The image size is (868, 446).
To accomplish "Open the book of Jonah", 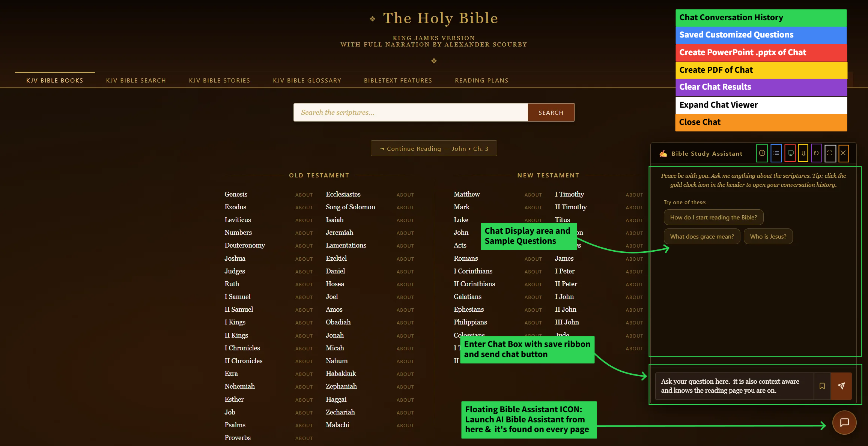I will coord(335,335).
